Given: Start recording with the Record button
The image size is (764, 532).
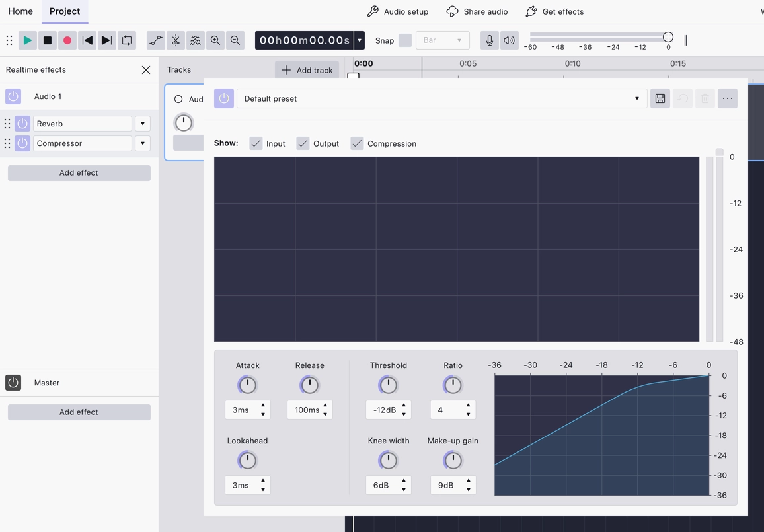Looking at the screenshot, I should (67, 40).
